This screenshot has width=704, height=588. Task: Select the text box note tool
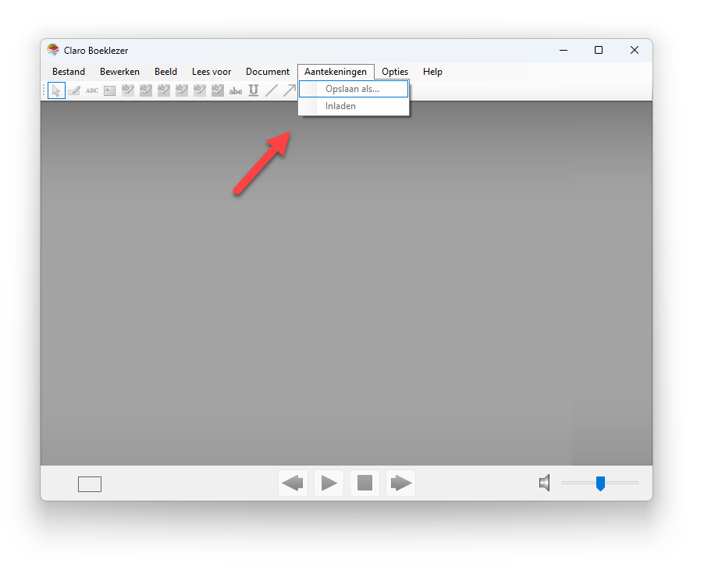[x=109, y=90]
